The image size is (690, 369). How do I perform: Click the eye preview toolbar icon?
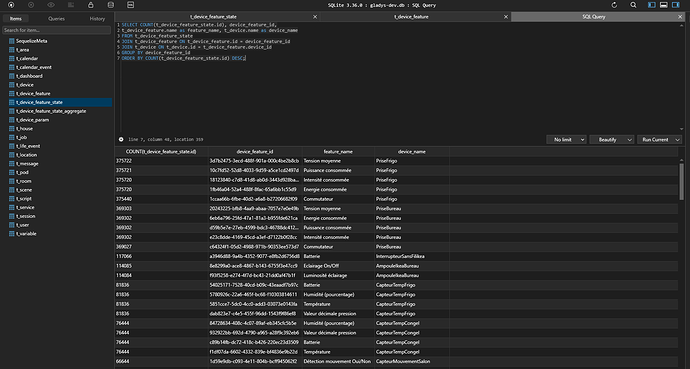(51, 5)
